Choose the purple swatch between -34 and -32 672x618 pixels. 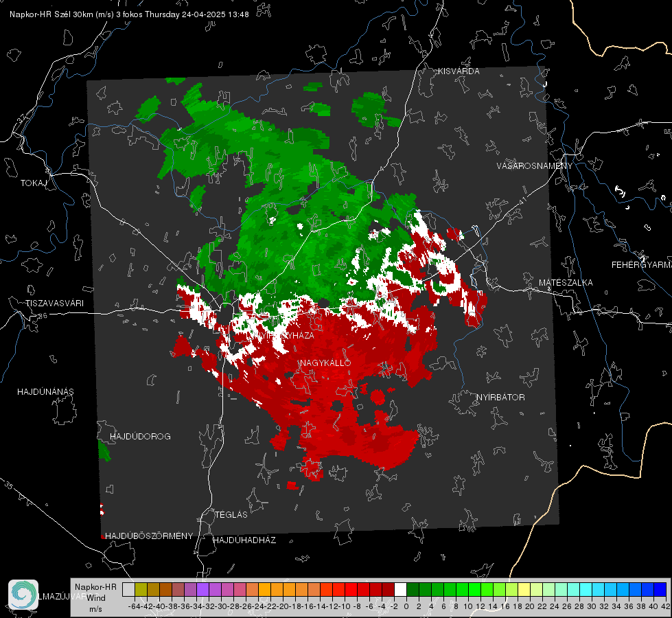pos(202,589)
